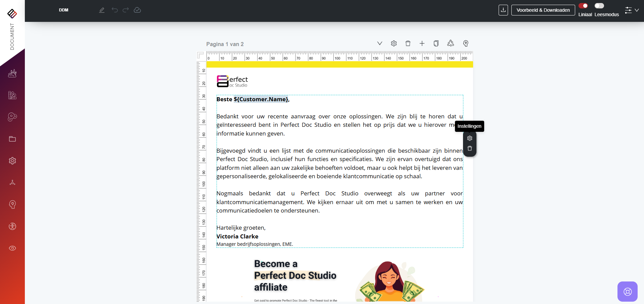This screenshot has height=304, width=644.
Task: Click the cloud save status icon
Action: (x=137, y=10)
